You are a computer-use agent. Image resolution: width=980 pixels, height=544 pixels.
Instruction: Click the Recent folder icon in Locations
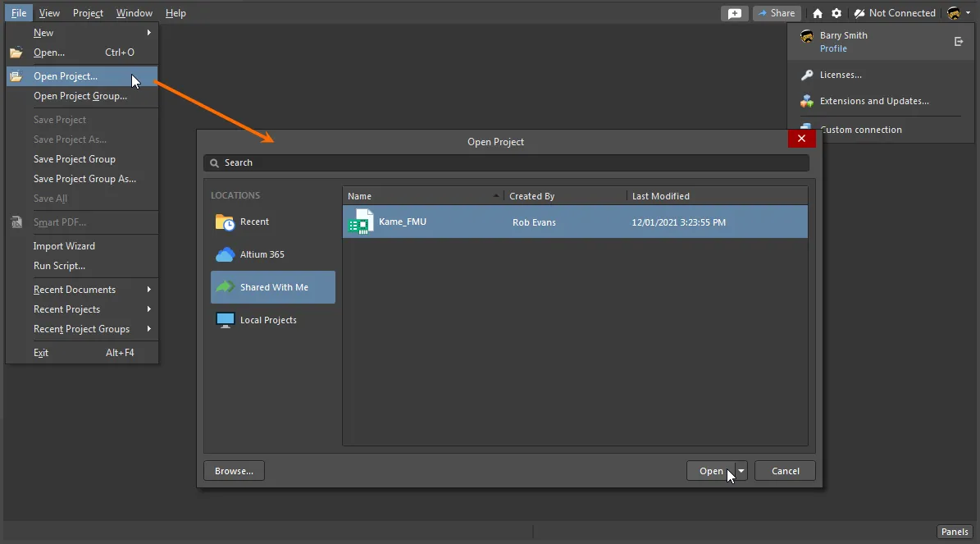point(225,222)
